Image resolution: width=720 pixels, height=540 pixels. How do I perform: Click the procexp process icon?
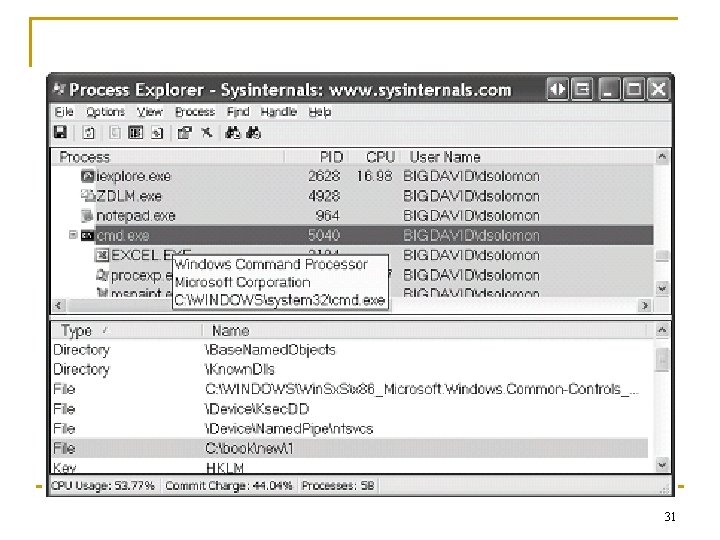tap(102, 275)
